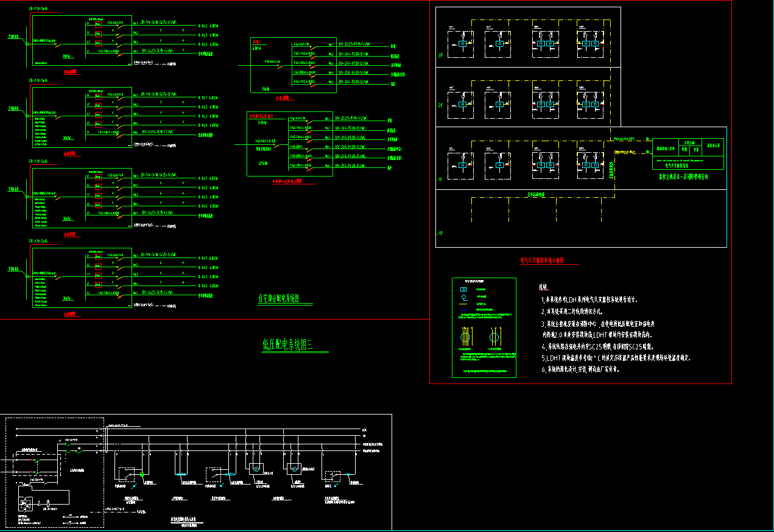The height and width of the screenshot is (532, 774).
Task: Select the cyan square symbol in the legend
Action: coord(463,289)
